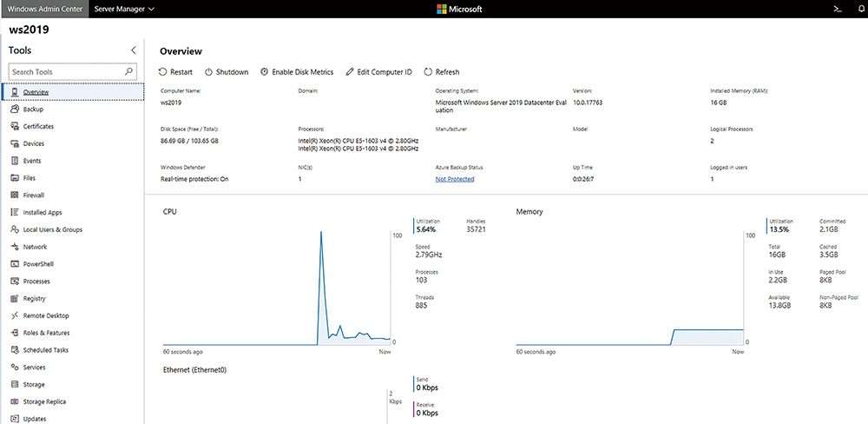Select the Storage Replica icon
The height and width of the screenshot is (424, 868).
15,401
